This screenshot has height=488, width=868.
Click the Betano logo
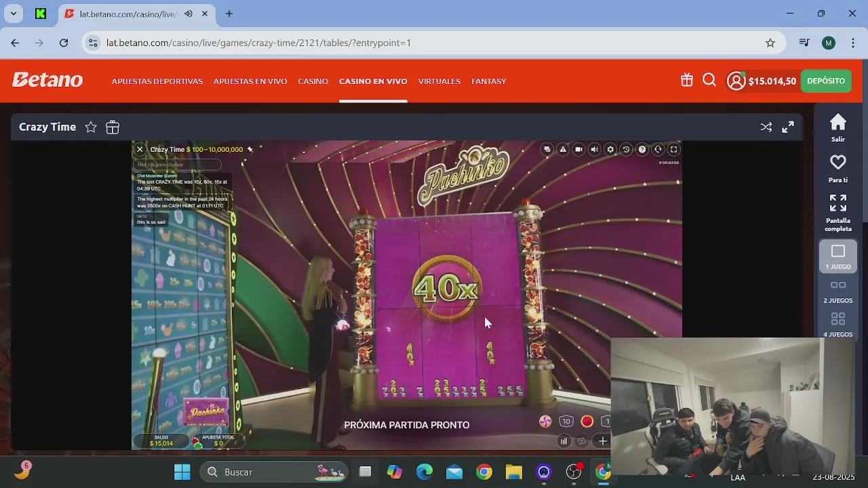coord(47,80)
